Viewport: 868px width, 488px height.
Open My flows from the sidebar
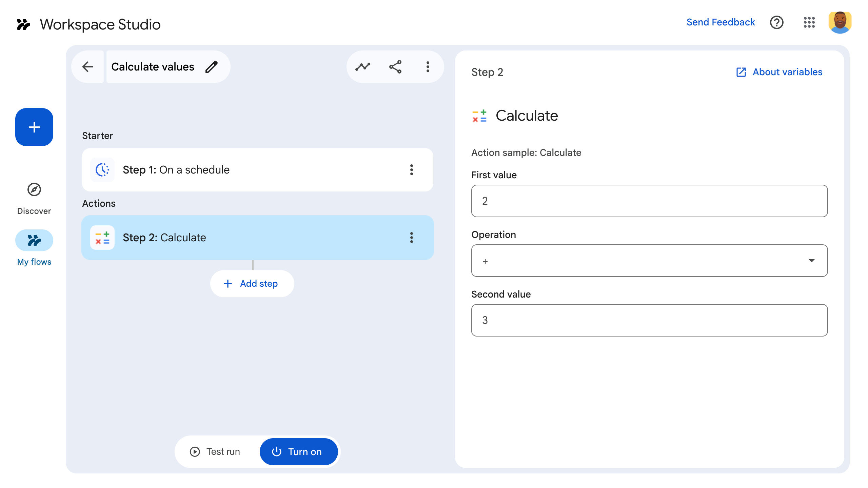coord(34,248)
